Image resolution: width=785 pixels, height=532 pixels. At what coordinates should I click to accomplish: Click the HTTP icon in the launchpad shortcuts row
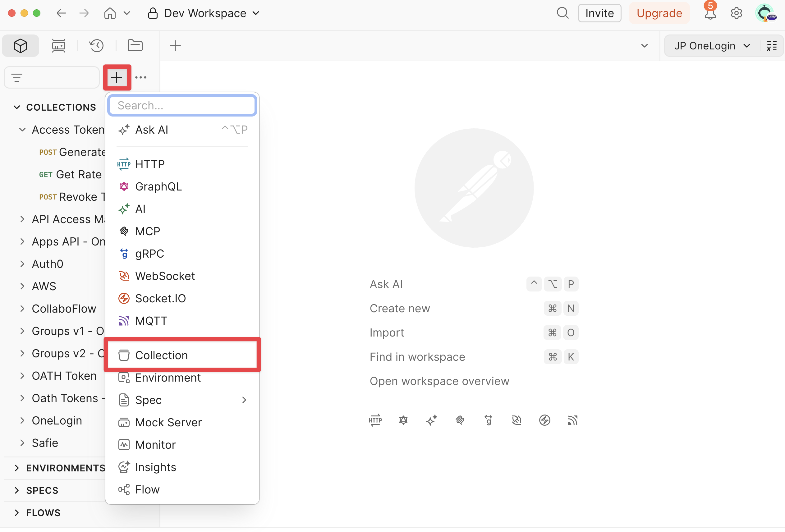click(375, 420)
